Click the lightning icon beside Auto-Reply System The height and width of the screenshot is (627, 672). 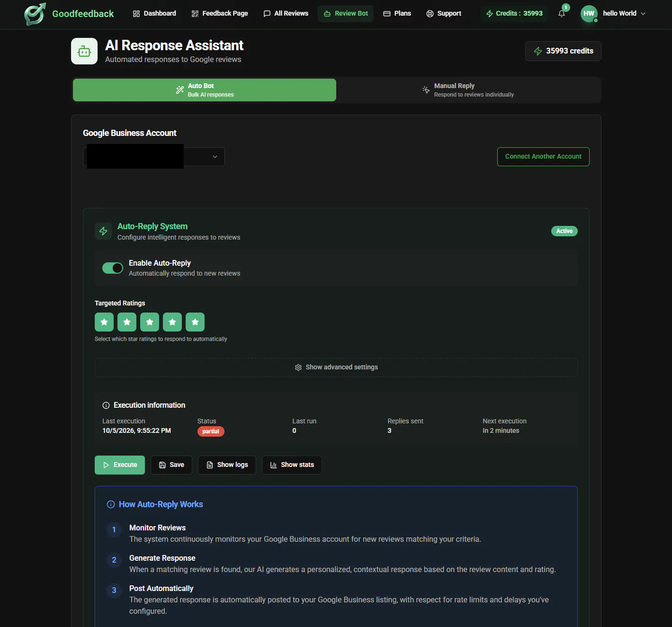tap(103, 231)
